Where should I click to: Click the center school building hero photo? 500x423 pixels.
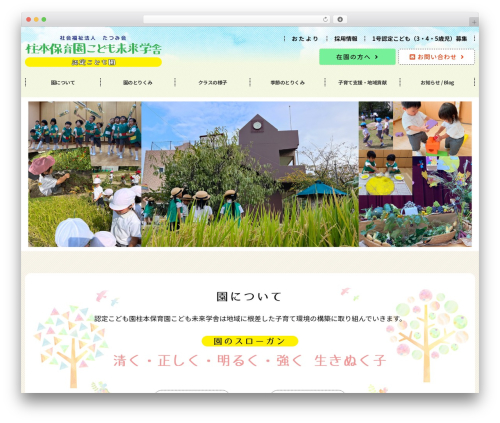coord(250,174)
